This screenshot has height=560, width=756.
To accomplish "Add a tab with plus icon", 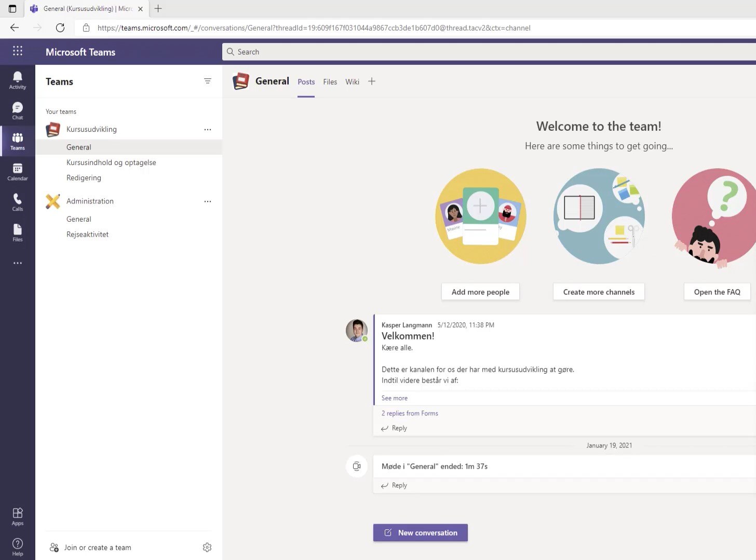I will coord(372,81).
